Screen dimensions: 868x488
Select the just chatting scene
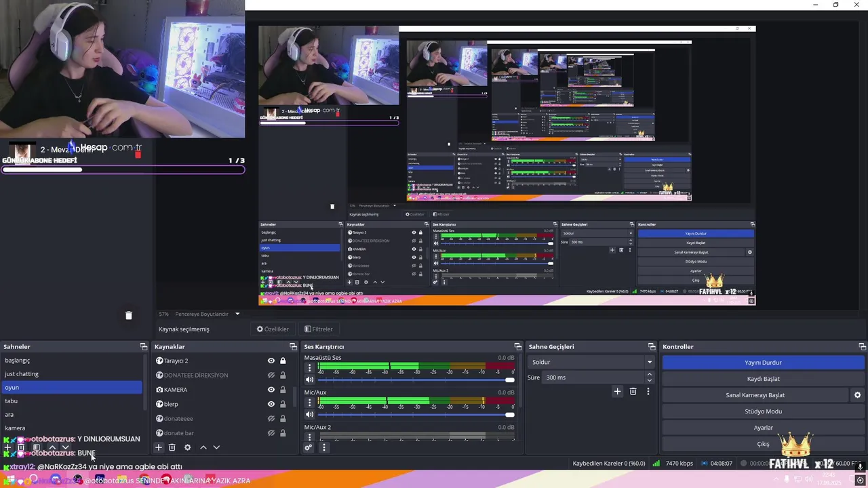[x=72, y=373]
